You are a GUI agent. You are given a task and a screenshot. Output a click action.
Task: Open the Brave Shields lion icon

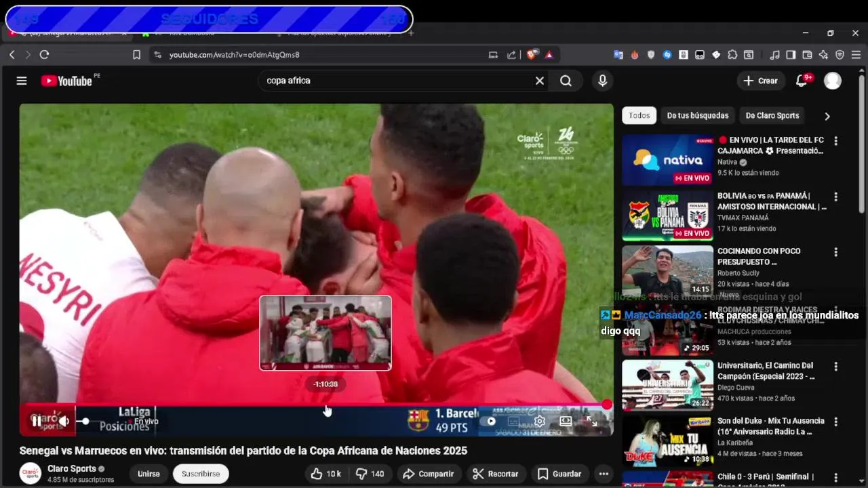click(x=532, y=54)
